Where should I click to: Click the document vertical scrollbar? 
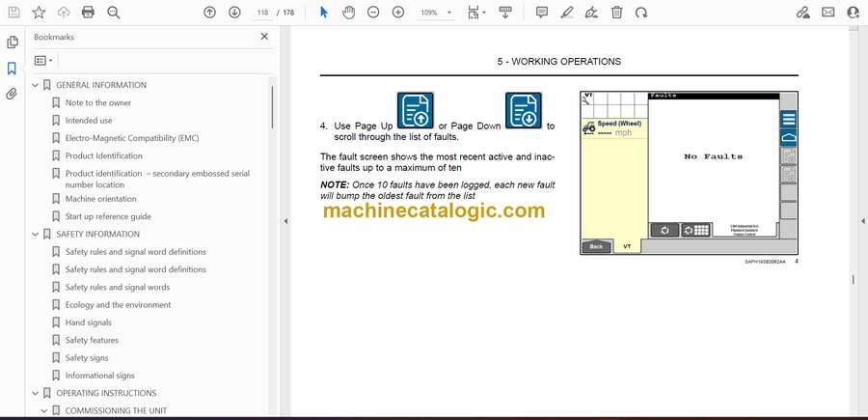tap(854, 280)
